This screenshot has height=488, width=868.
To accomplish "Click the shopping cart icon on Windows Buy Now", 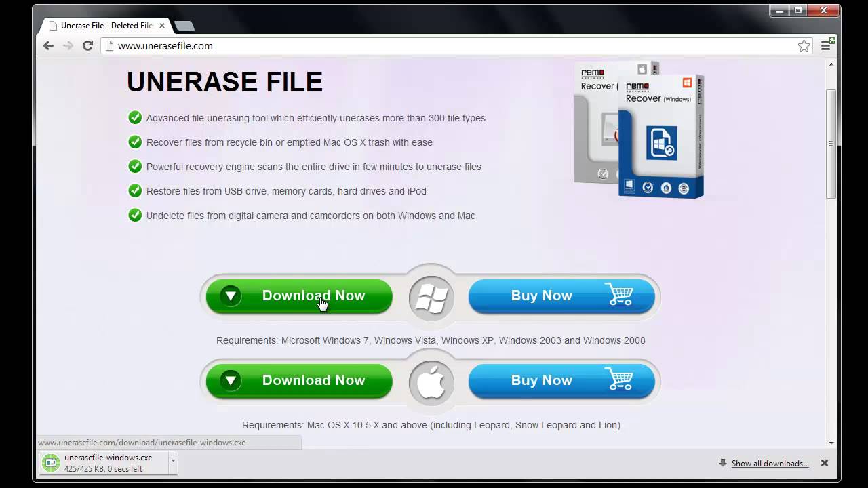I will [618, 295].
